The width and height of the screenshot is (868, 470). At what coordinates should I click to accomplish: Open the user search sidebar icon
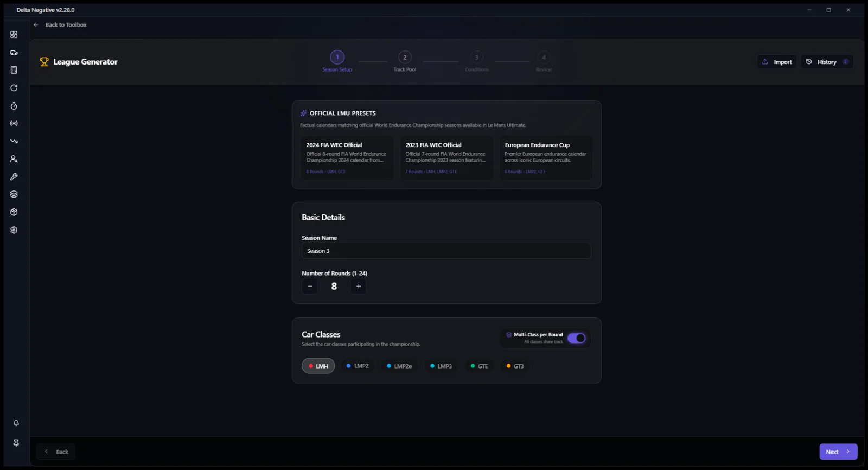[14, 159]
